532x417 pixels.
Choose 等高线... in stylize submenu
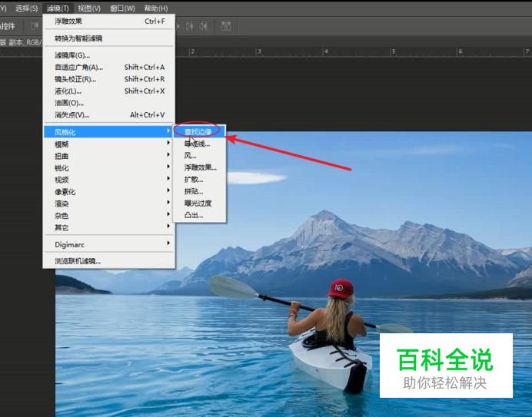(x=200, y=144)
